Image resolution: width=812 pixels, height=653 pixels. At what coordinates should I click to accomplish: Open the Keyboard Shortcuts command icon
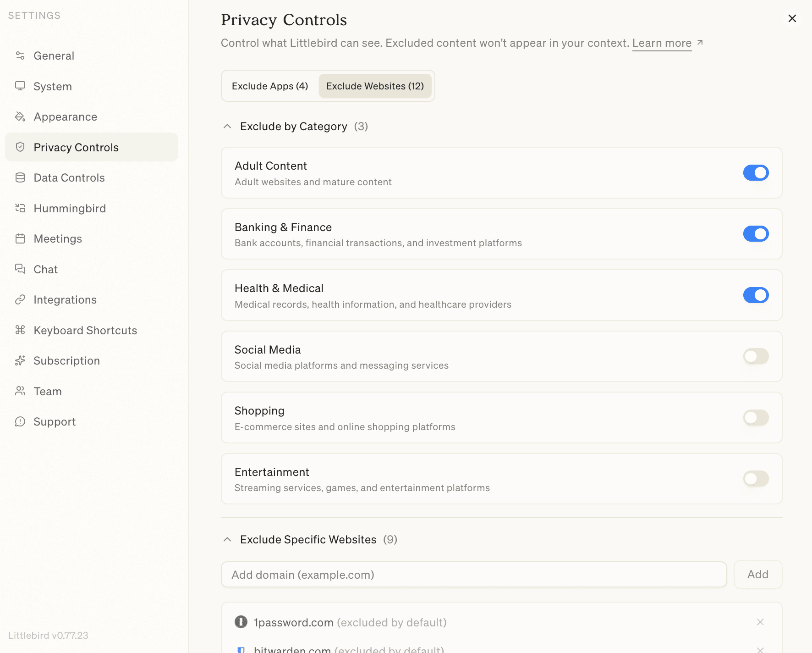coord(20,330)
